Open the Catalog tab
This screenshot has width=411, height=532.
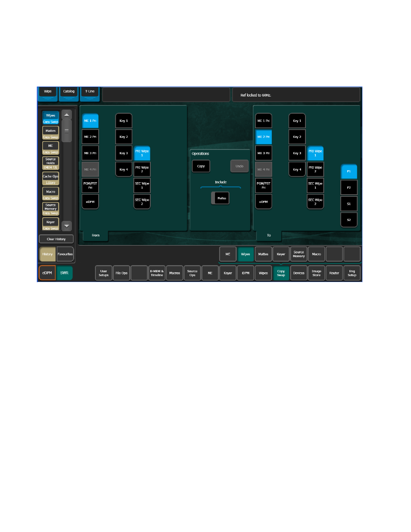68,93
